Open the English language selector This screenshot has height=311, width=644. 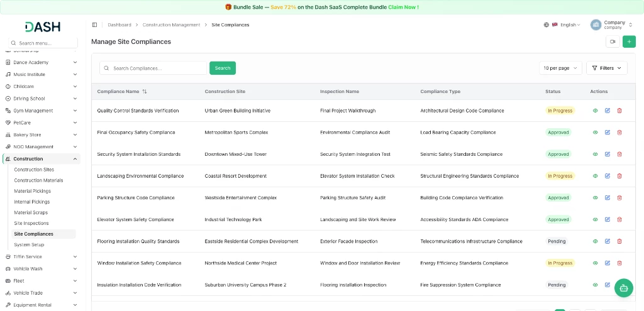pyautogui.click(x=562, y=25)
